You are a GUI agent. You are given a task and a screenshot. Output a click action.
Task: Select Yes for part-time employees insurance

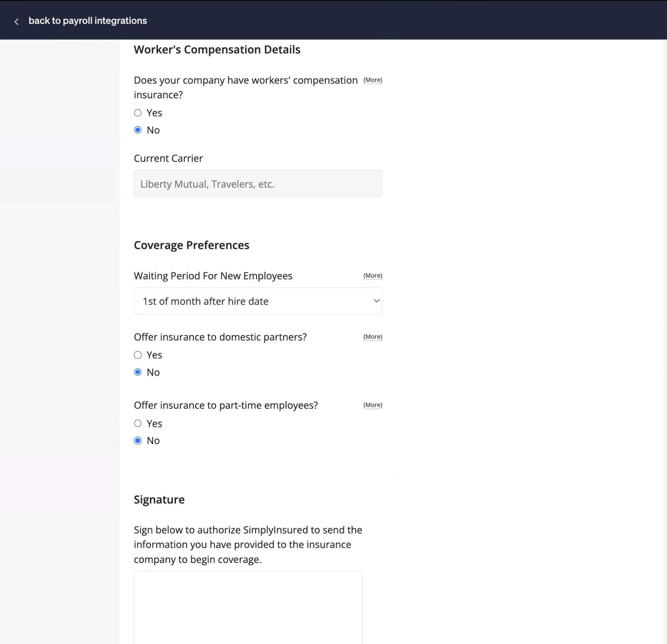[x=138, y=423]
